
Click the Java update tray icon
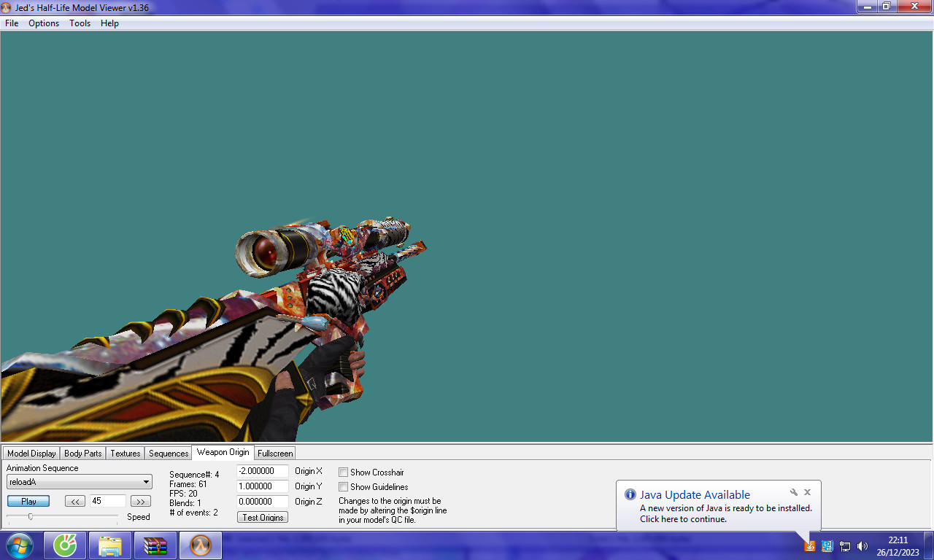click(x=809, y=546)
